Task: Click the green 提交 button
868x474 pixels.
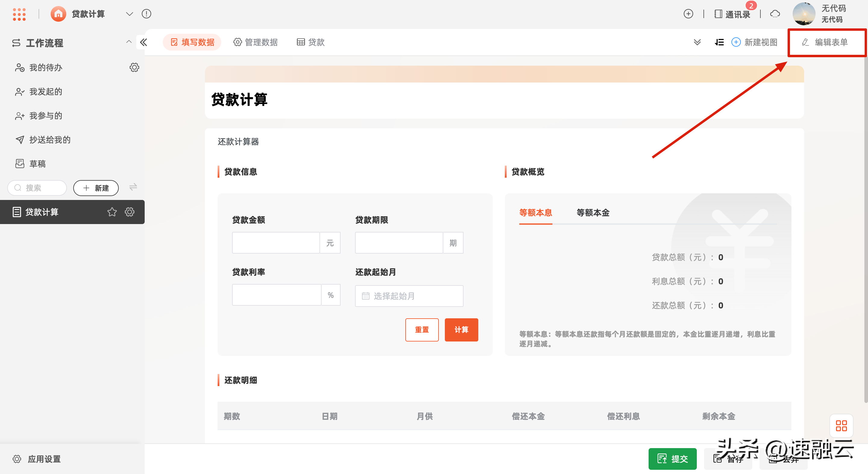Action: [x=672, y=459]
